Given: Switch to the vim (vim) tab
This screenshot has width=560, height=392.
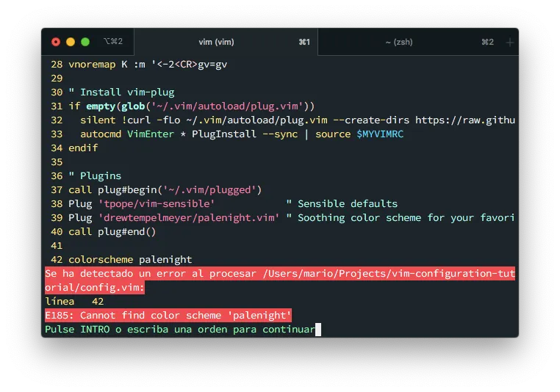Looking at the screenshot, I should coord(226,42).
